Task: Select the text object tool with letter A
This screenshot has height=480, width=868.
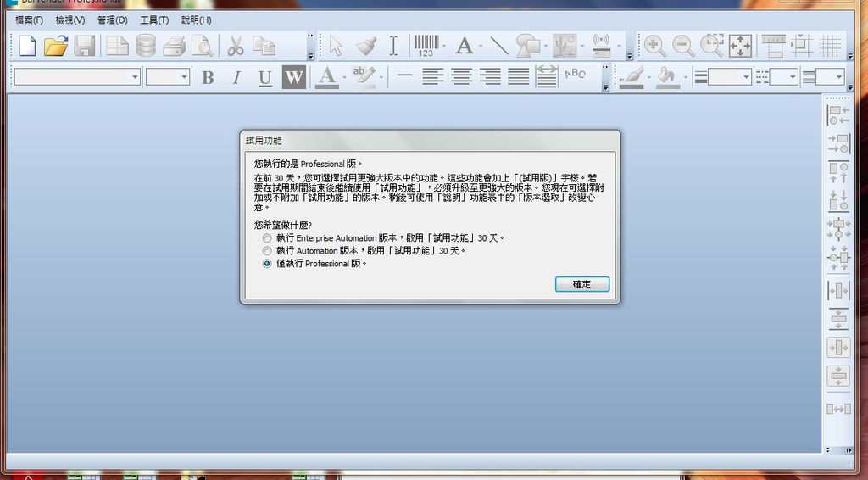Action: 465,46
